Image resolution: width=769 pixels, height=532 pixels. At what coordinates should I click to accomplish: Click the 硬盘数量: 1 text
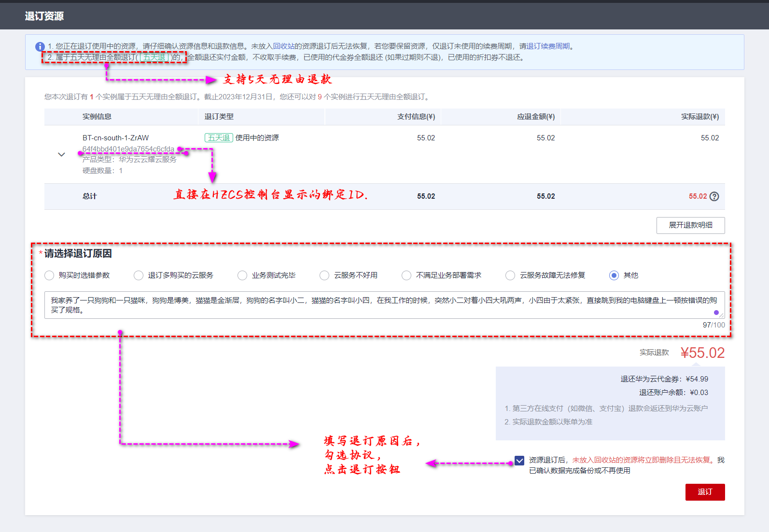click(102, 170)
